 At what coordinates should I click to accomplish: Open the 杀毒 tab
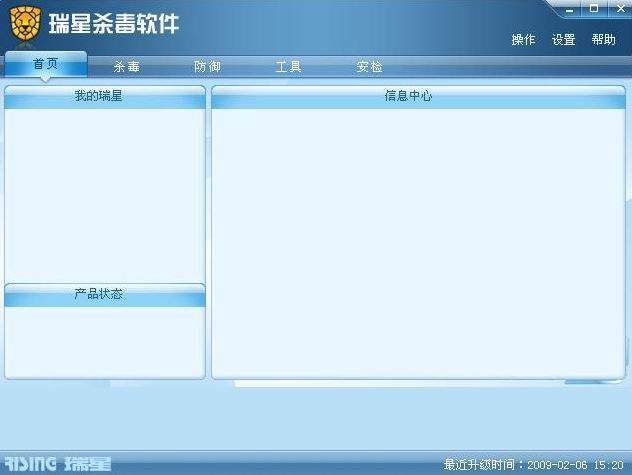[127, 67]
